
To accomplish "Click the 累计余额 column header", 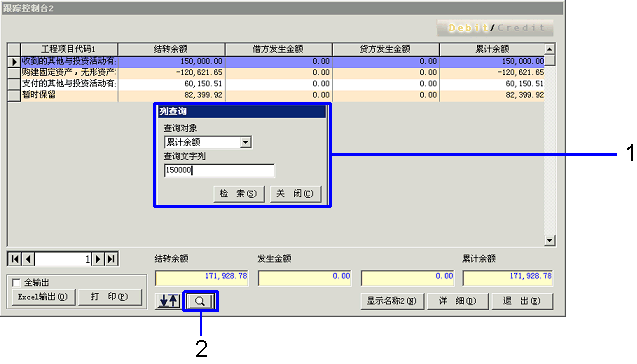I will [x=492, y=49].
